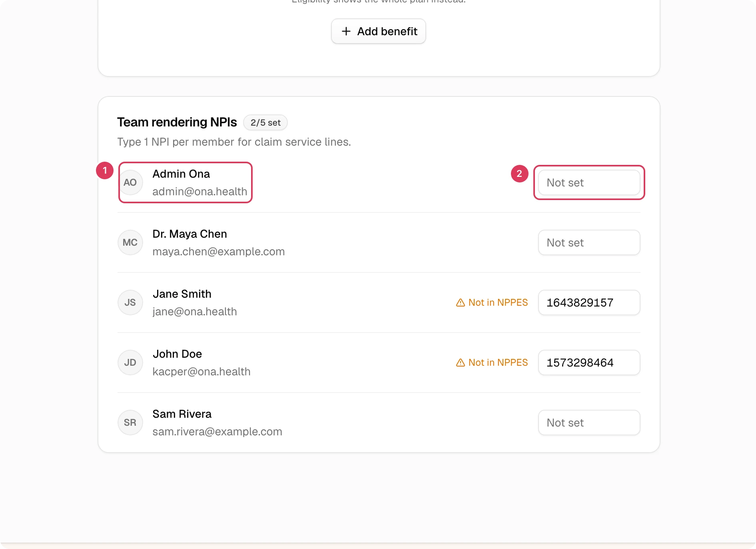Screen dimensions: 756x549
Task: Focus the NPI field for Admin Ona
Action: [x=589, y=182]
